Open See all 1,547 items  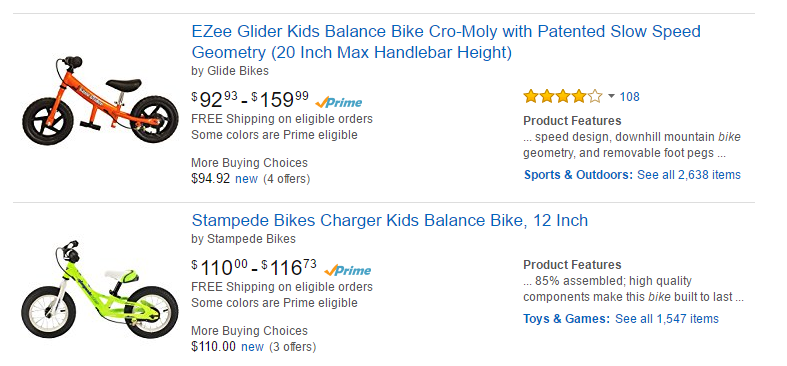(667, 319)
